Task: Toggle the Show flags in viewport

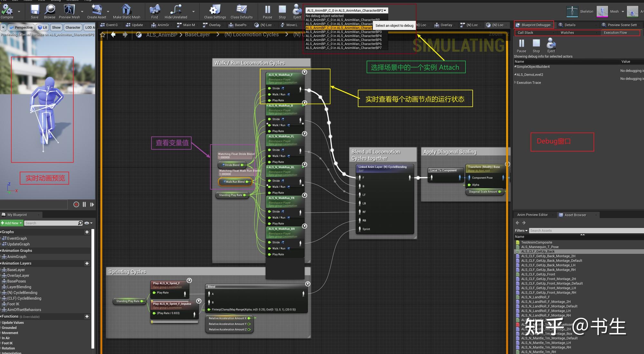Action: (x=56, y=27)
